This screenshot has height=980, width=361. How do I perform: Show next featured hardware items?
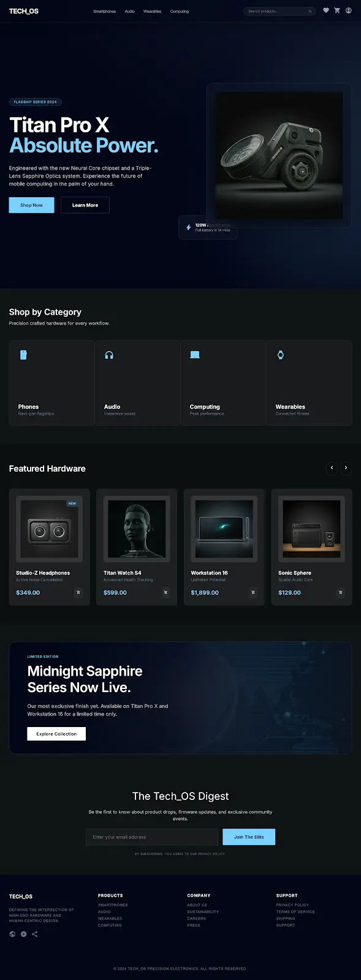(x=346, y=468)
